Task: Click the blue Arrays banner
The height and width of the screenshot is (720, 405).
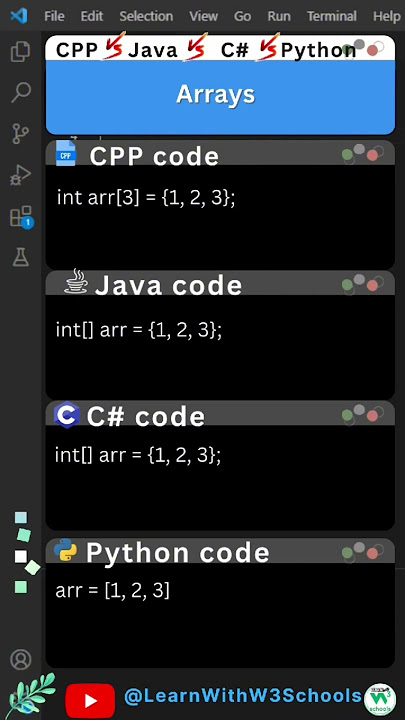Action: coord(220,96)
